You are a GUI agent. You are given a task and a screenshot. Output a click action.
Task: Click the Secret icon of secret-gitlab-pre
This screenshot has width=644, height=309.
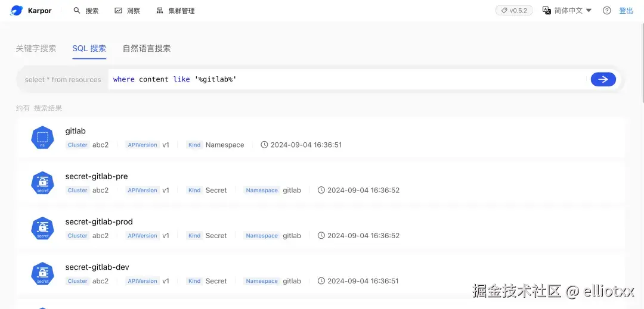pos(43,183)
